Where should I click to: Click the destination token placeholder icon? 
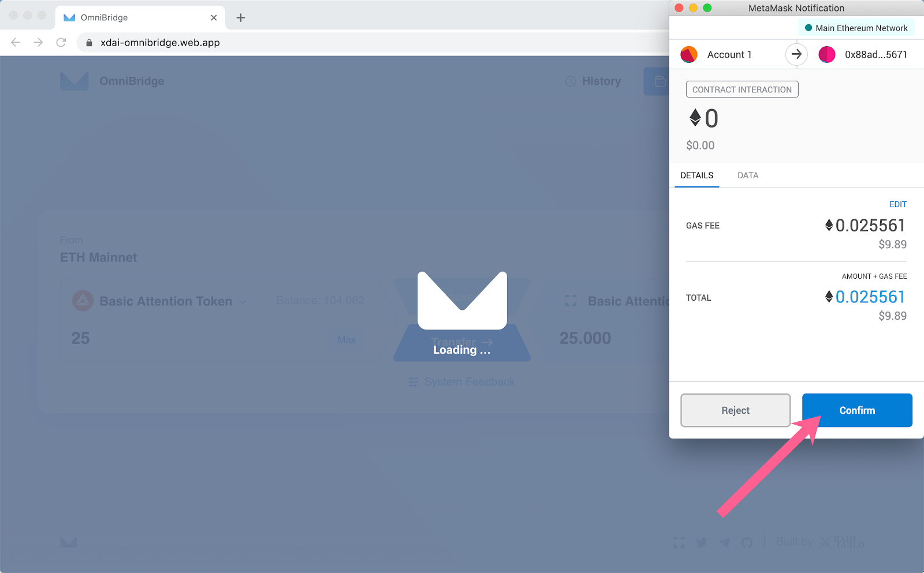(571, 301)
